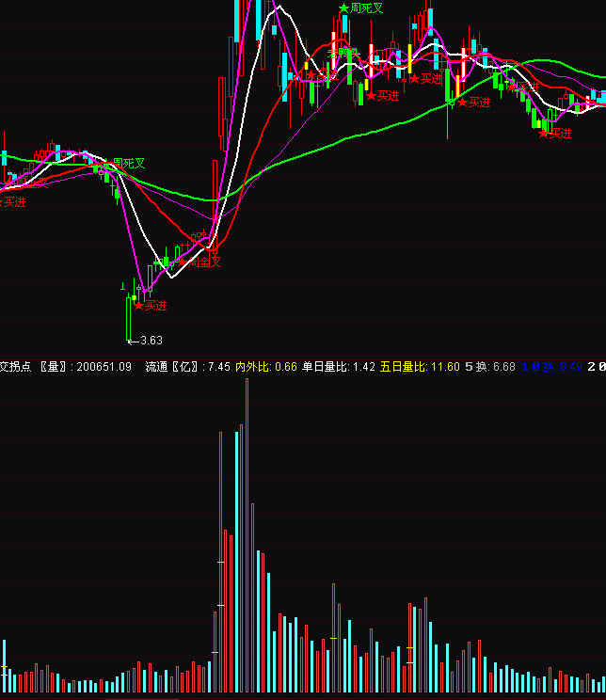Click the small green "1" marker above the low candle
The height and width of the screenshot is (700, 606).
(123, 286)
